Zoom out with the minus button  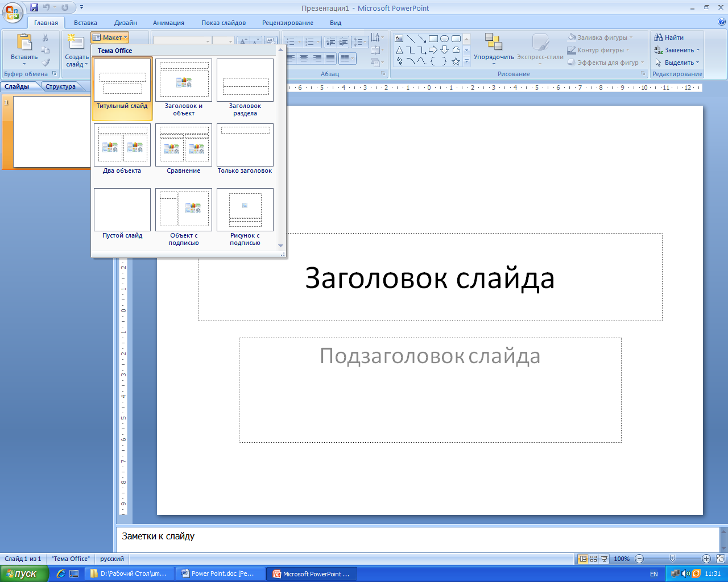tap(639, 559)
